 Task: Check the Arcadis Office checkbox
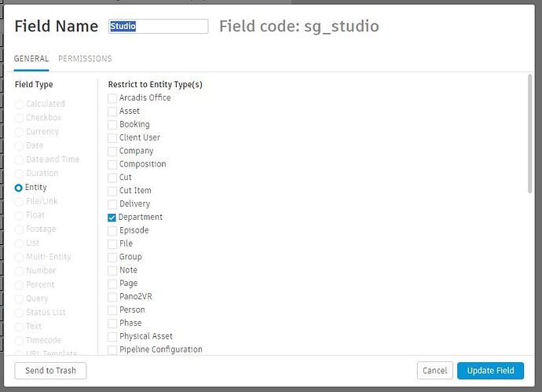coord(112,98)
